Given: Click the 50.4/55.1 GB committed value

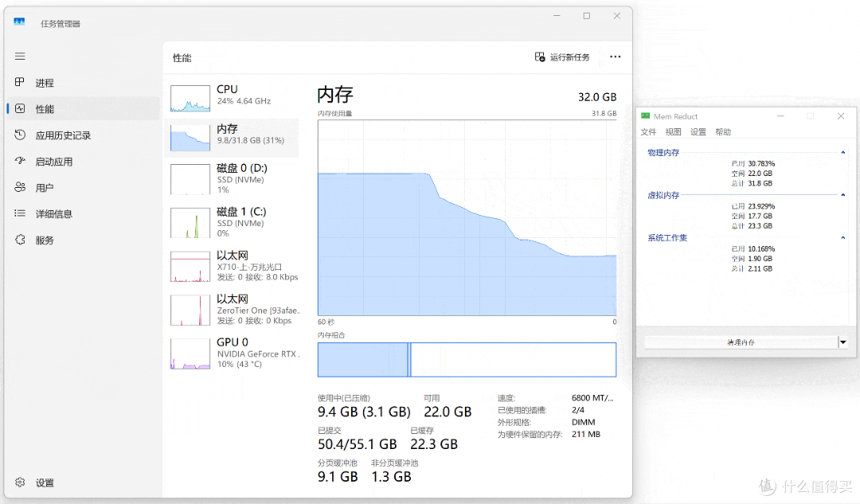Looking at the screenshot, I should point(357,444).
